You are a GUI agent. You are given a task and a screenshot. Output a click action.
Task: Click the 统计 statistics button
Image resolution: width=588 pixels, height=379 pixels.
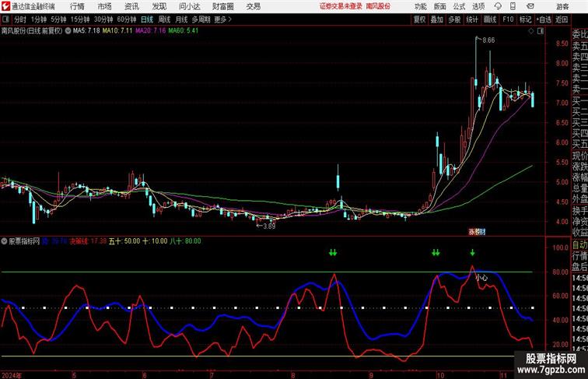[472, 19]
